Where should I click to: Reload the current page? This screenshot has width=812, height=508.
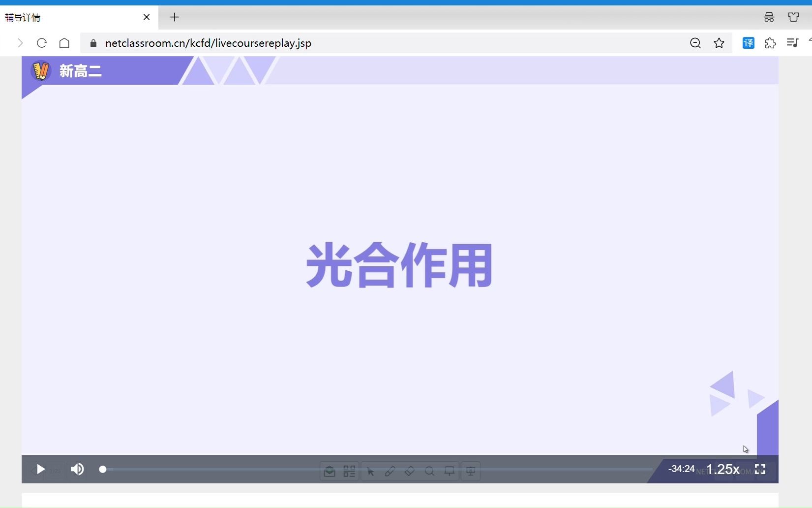coord(42,43)
